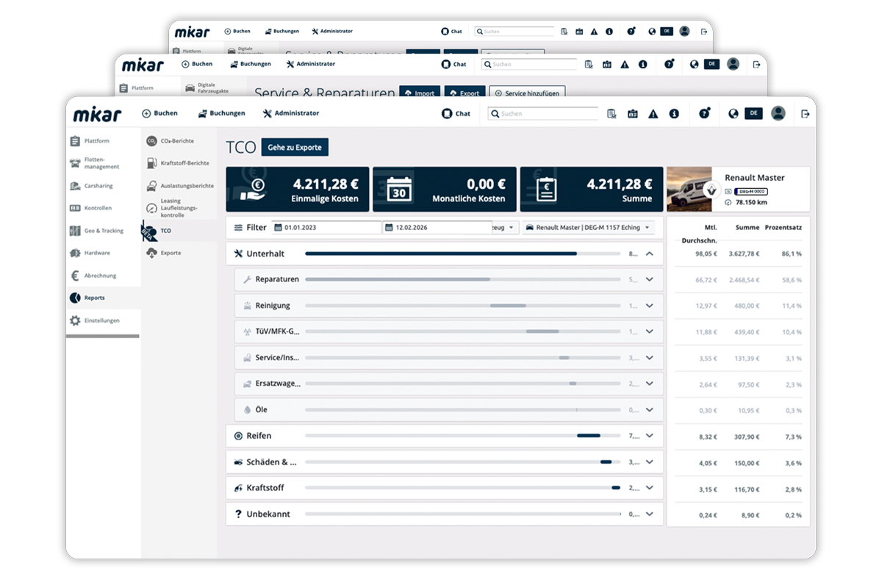Open the Hardware section in the sidebar
The width and height of the screenshot is (882, 588).
96,253
